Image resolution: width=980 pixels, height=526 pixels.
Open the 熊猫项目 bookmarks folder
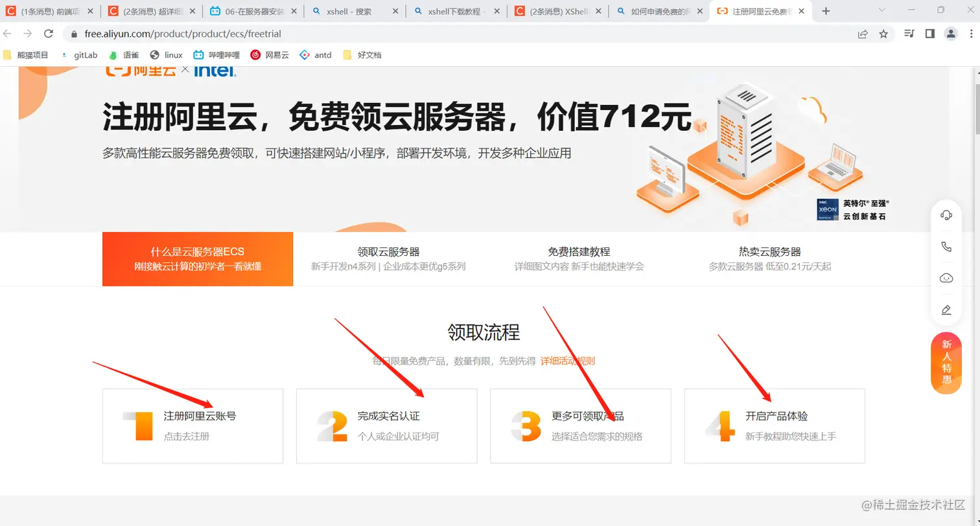(27, 55)
